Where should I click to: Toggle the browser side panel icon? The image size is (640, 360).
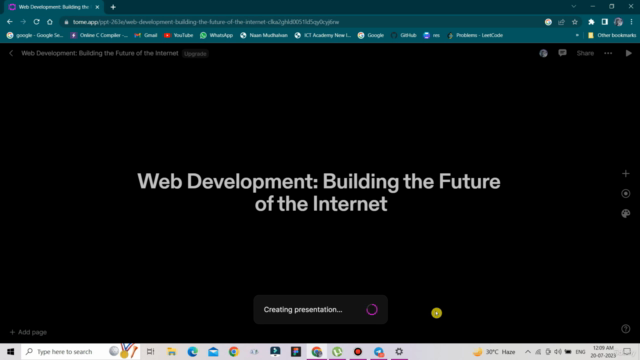pos(604,22)
